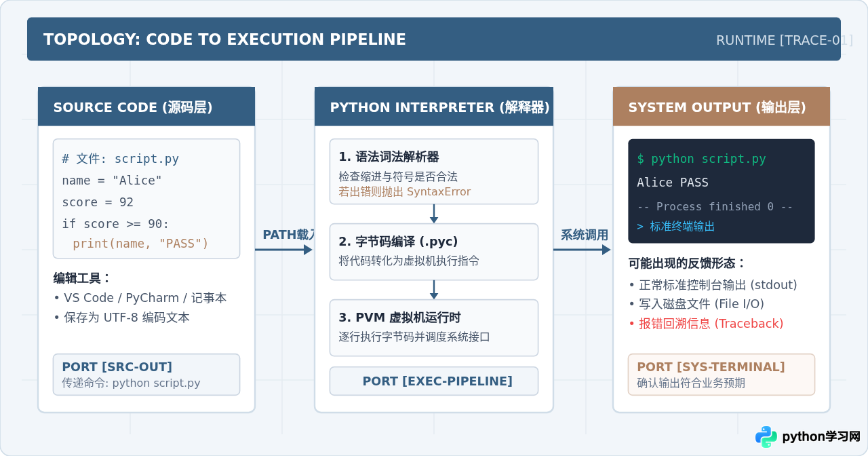Click the 2. 字节码编译 (.pyc) step title
This screenshot has height=456, width=868.
point(398,242)
